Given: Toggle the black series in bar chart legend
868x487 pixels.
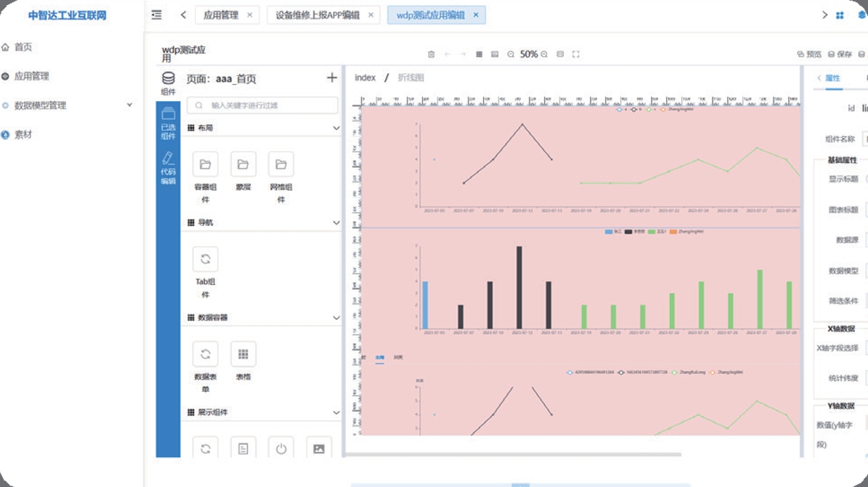Looking at the screenshot, I should coord(629,231).
